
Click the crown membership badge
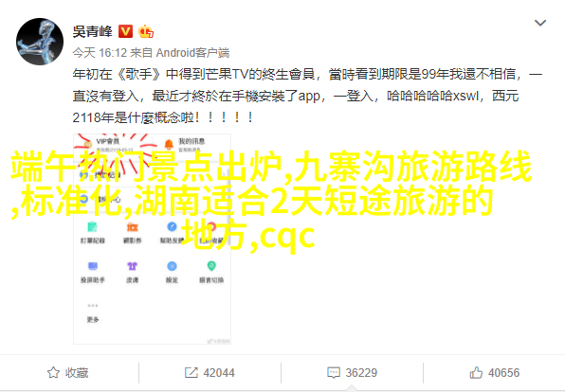(146, 31)
